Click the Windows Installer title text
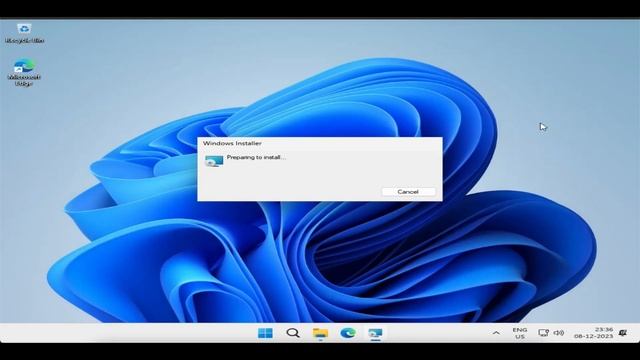The image size is (640, 360). click(232, 143)
